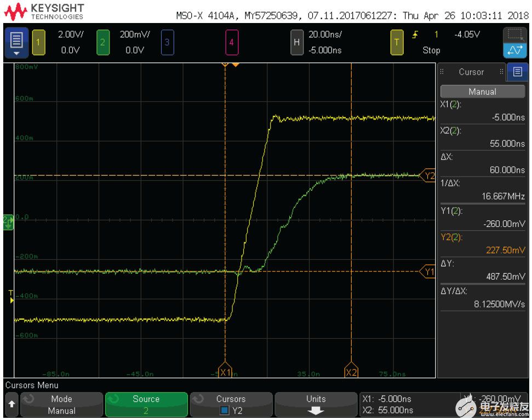Click the waveform cursor mode icon
The height and width of the screenshot is (420, 532).
tap(515, 51)
